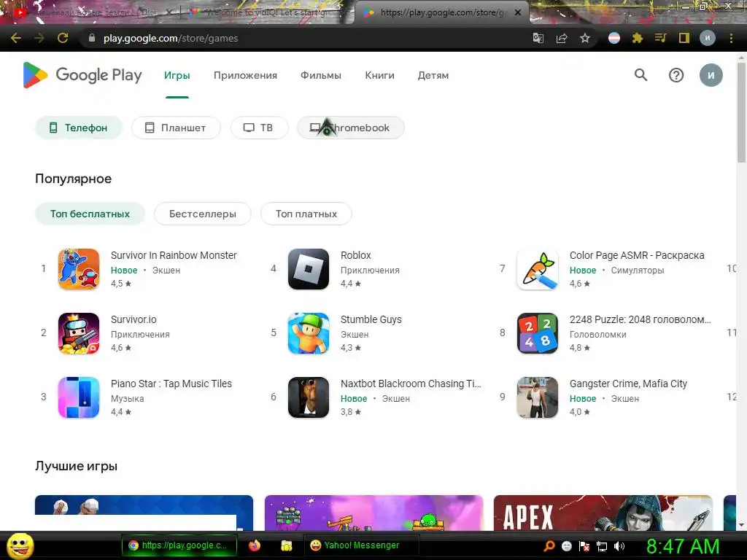This screenshot has height=560, width=747.
Task: Bookmark page with star icon
Action: pyautogui.click(x=585, y=38)
